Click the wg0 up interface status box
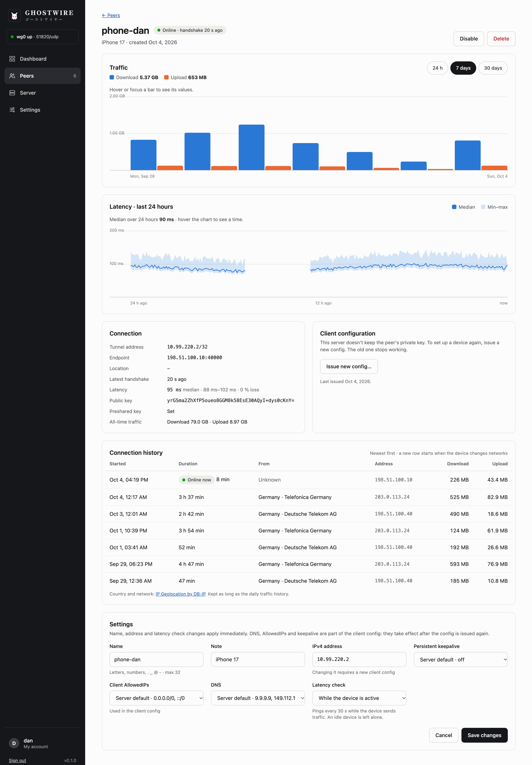 pos(43,37)
